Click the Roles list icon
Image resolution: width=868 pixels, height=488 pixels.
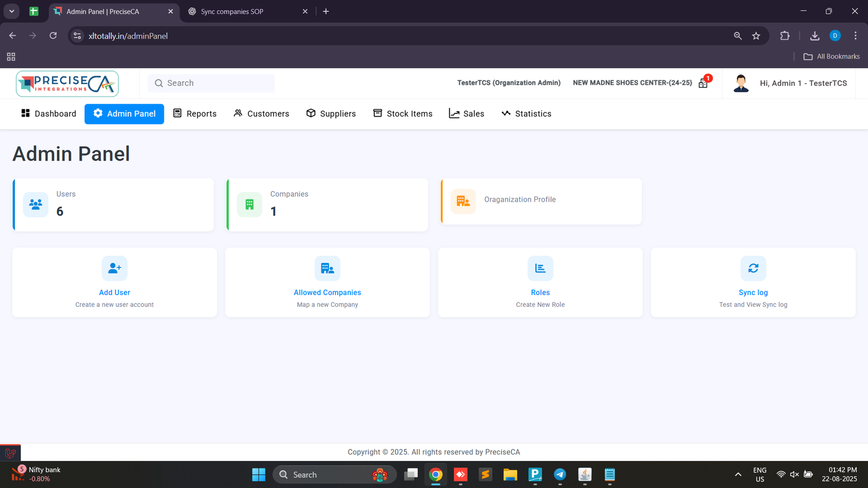[x=540, y=268]
